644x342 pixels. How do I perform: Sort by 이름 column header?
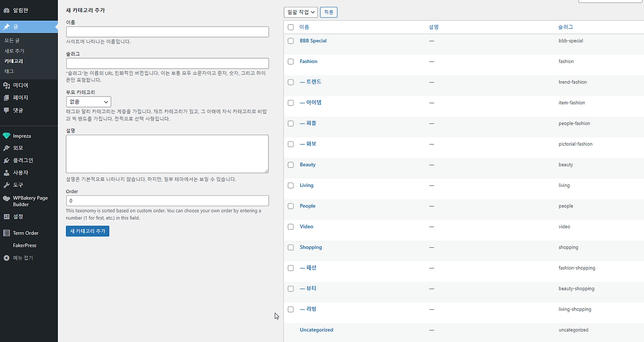click(304, 27)
